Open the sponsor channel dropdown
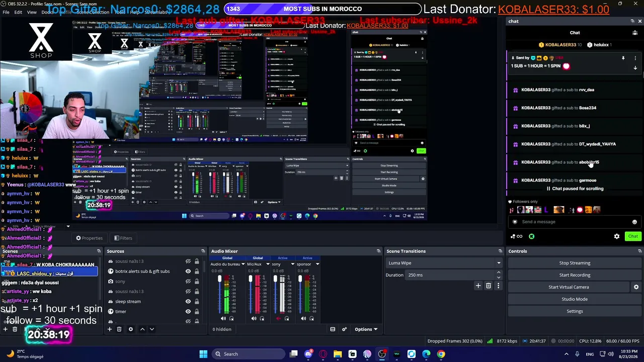This screenshot has height=362, width=644. pos(317,264)
